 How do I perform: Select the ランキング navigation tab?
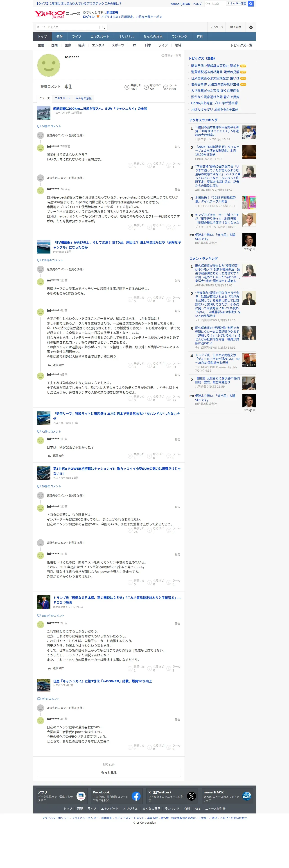coord(179,37)
